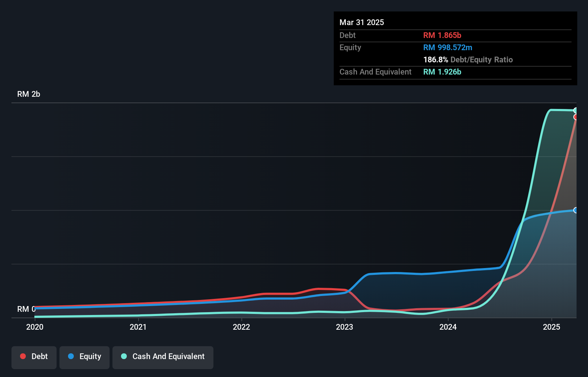
Task: Expand the Mar 31 2025 tooltip panel
Action: (362, 22)
